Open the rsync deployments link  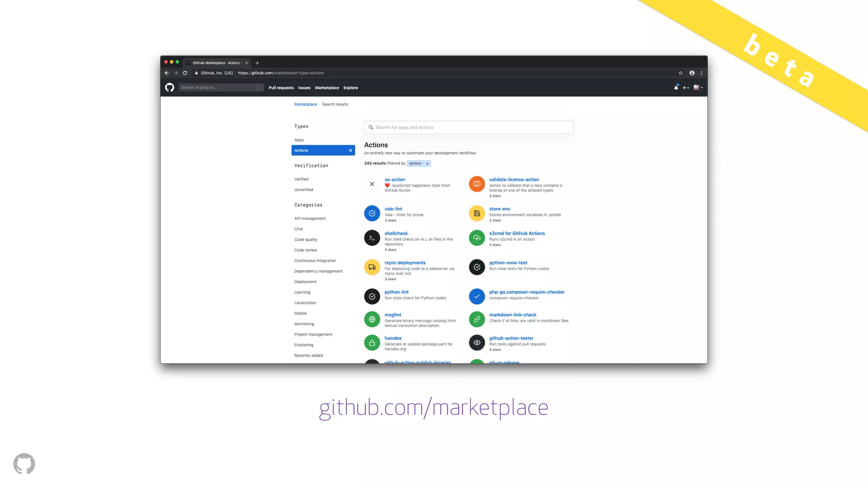pyautogui.click(x=405, y=263)
